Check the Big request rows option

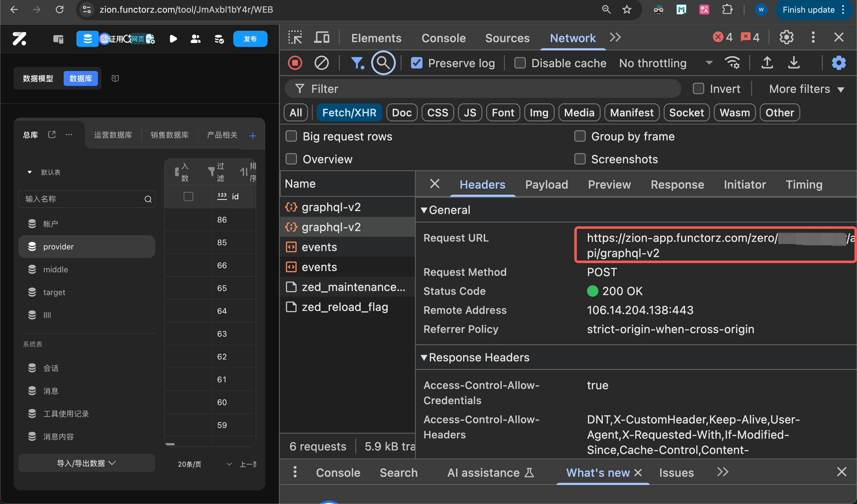click(292, 136)
